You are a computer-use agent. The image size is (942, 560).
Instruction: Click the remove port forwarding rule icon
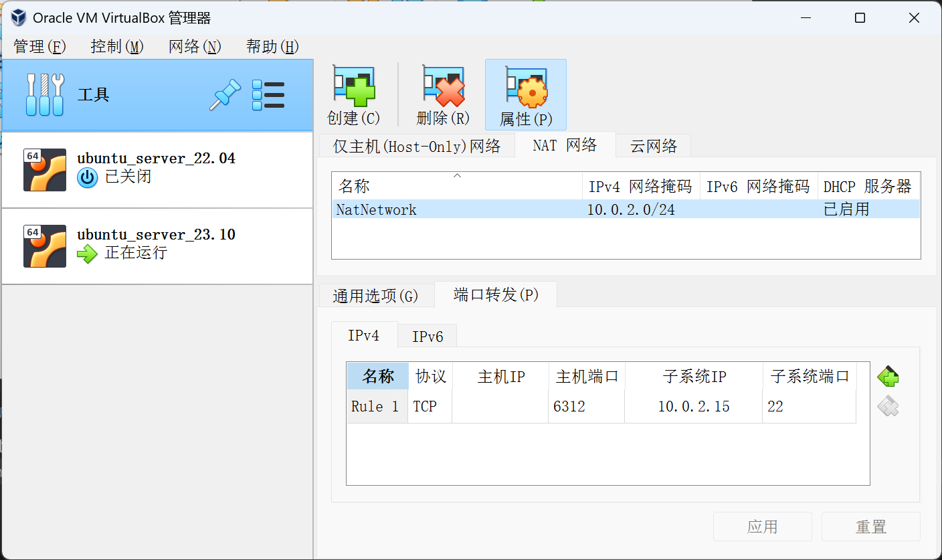pyautogui.click(x=888, y=406)
